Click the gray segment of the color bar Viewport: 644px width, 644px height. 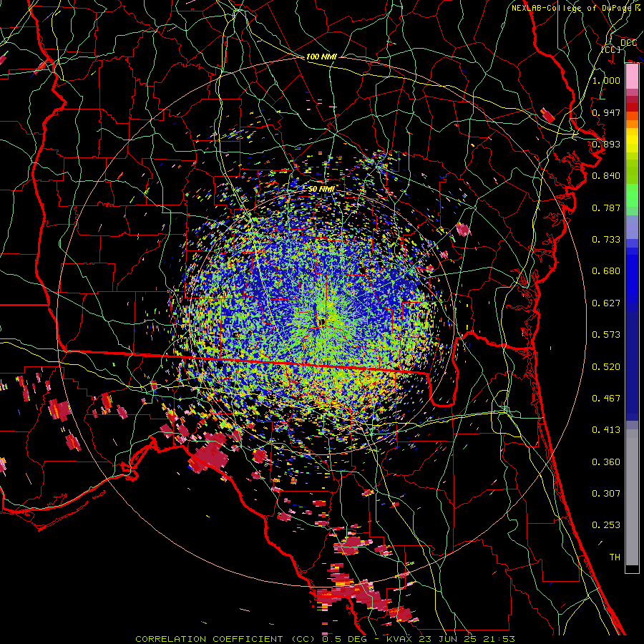pyautogui.click(x=632, y=497)
